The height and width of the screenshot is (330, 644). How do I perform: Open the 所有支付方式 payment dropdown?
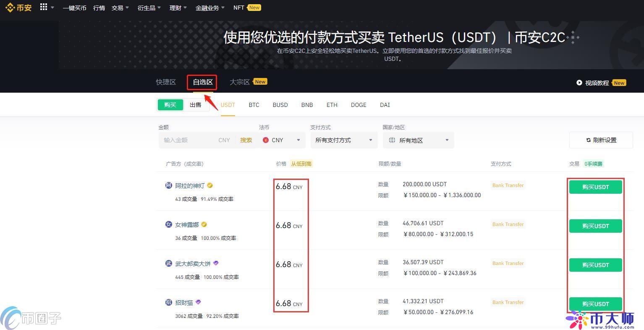tap(343, 140)
